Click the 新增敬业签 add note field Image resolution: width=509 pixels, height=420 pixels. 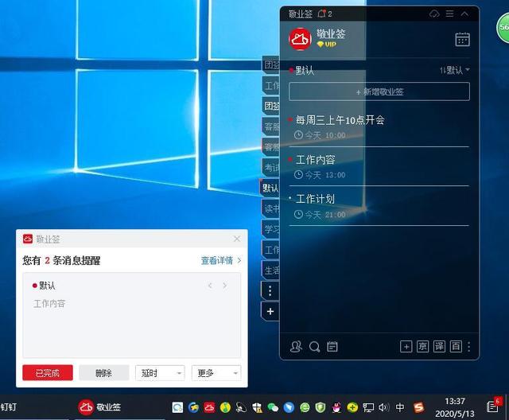(x=379, y=91)
